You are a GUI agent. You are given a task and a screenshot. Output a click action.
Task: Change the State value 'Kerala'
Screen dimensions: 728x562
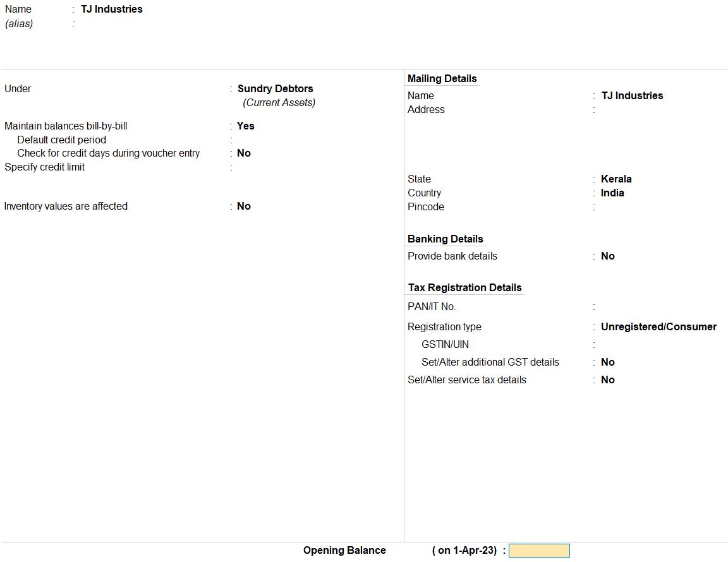(x=616, y=179)
